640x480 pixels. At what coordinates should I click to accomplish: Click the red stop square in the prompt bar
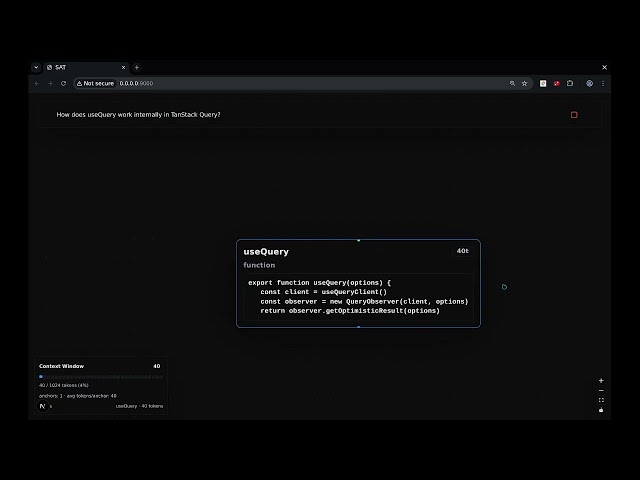tap(574, 115)
